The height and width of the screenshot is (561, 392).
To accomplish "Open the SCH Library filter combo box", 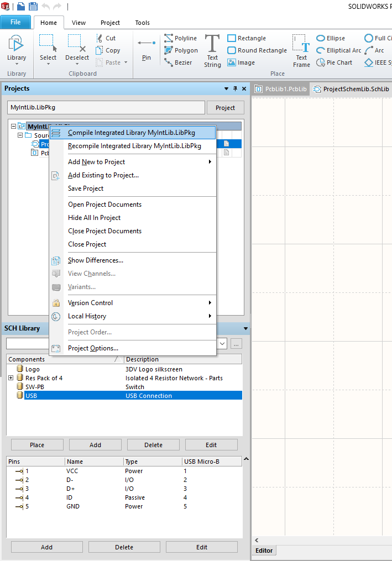I will (x=222, y=343).
